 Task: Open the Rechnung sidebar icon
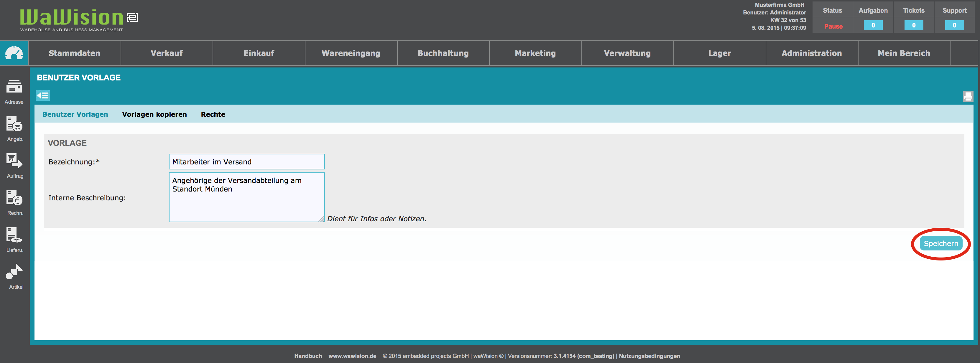tap(14, 198)
